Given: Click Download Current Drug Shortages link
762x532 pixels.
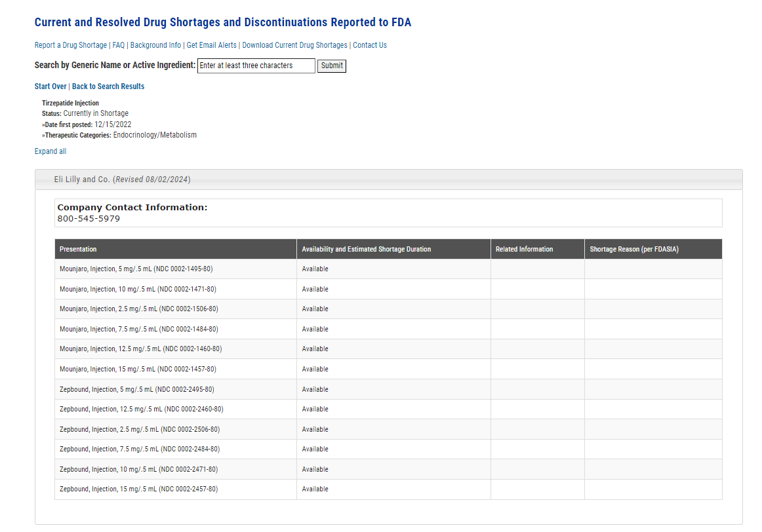Looking at the screenshot, I should (x=294, y=45).
